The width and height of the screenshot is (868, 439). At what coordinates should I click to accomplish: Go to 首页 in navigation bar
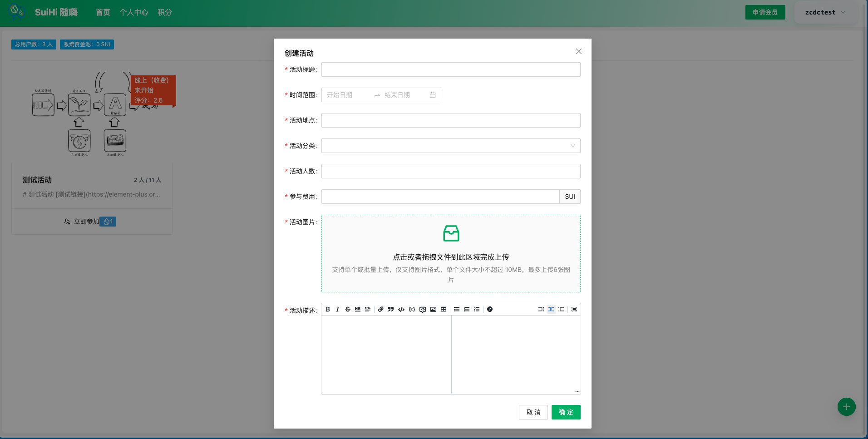pyautogui.click(x=103, y=12)
